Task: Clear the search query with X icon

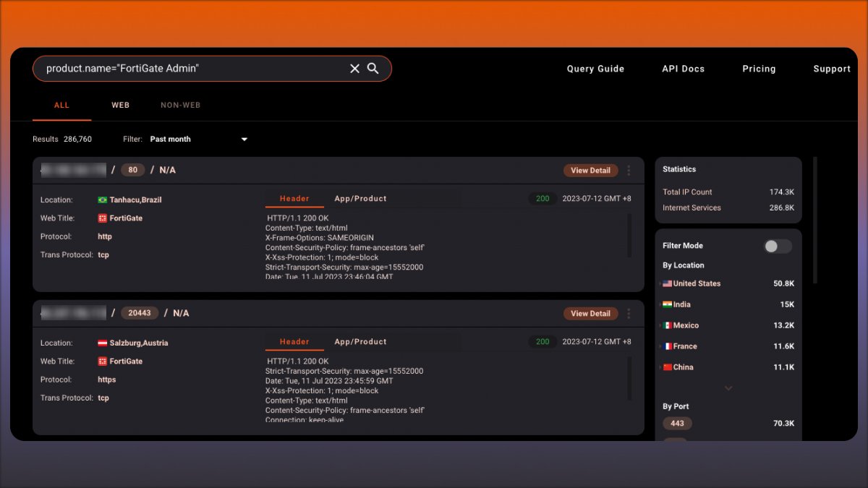Action: [354, 69]
